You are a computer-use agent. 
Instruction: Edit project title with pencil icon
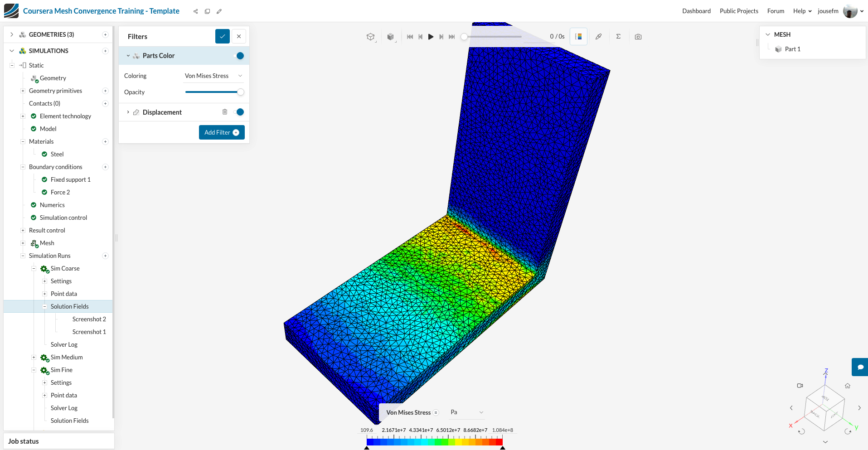tap(219, 11)
